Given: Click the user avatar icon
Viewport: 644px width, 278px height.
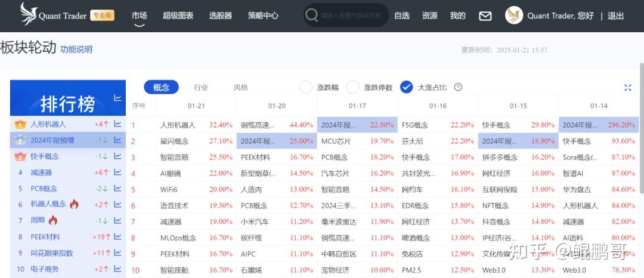Looking at the screenshot, I should click(x=514, y=15).
